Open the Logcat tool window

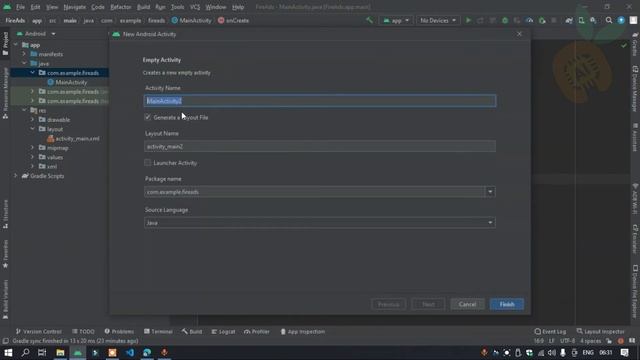point(223,331)
